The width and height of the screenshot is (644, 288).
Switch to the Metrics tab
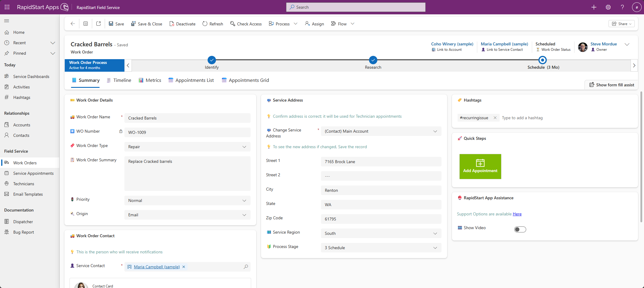tap(150, 80)
